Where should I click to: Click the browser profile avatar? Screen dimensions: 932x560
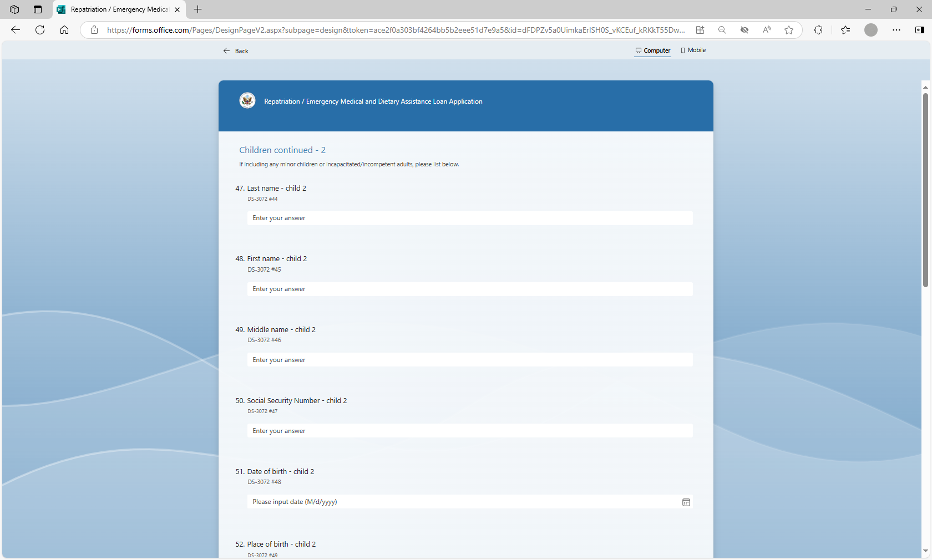point(870,30)
